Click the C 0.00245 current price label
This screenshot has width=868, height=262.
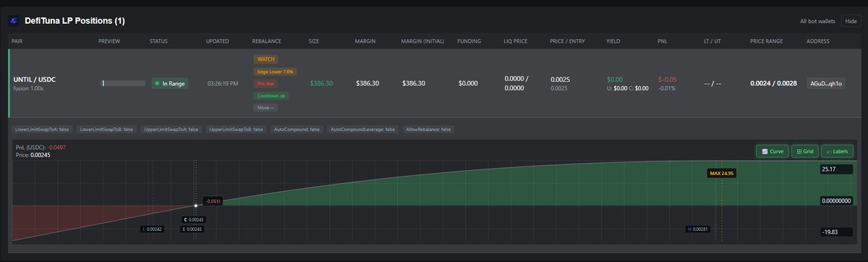tap(195, 219)
